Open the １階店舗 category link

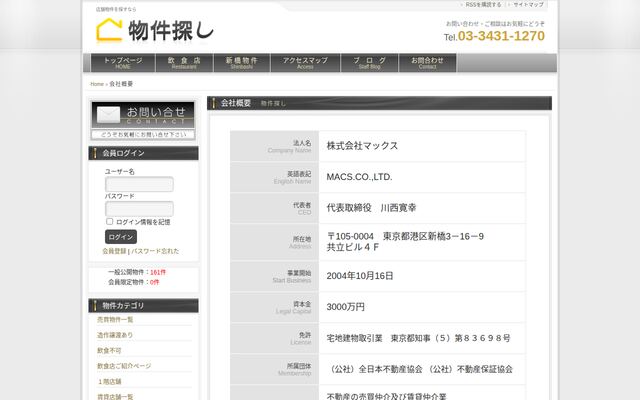109,382
